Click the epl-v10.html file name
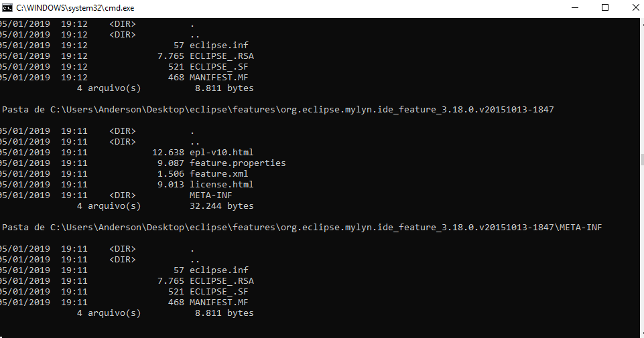Image resolution: width=644 pixels, height=338 pixels. pos(221,152)
